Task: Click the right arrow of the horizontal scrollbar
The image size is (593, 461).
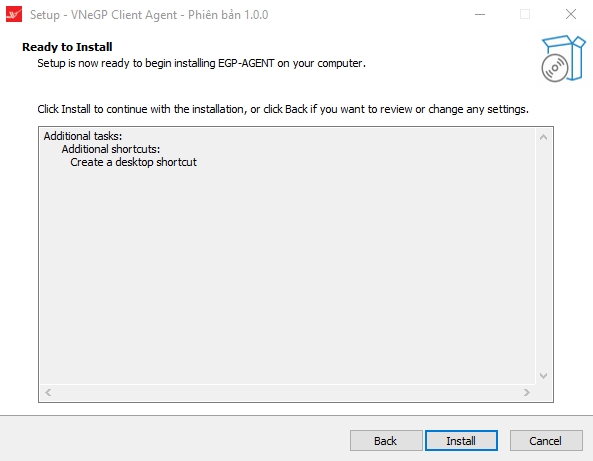Action: click(x=527, y=393)
